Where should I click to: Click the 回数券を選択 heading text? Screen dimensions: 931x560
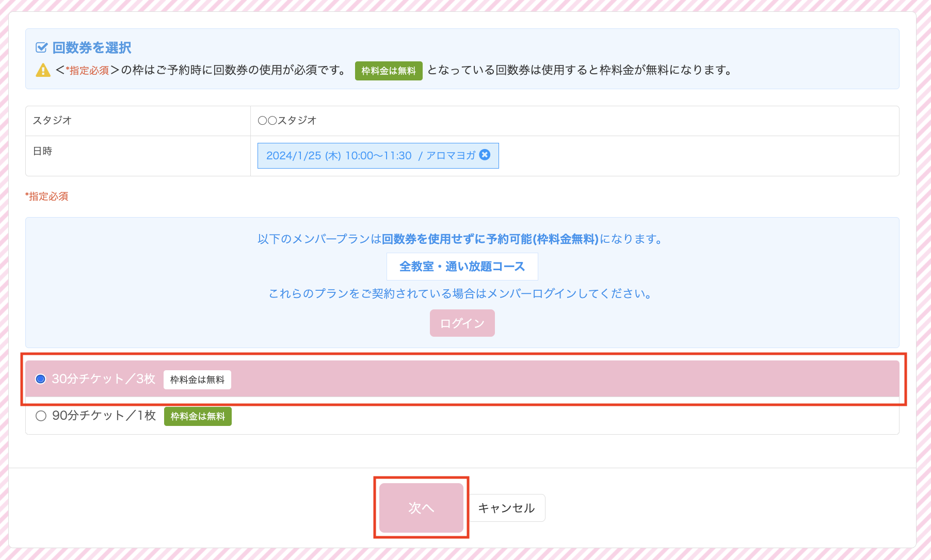[92, 48]
